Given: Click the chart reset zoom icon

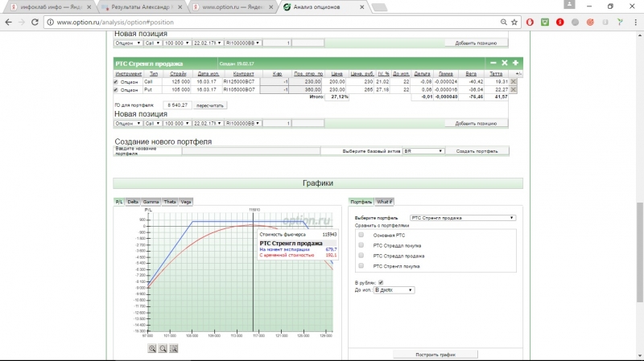Looking at the screenshot, I should (173, 348).
